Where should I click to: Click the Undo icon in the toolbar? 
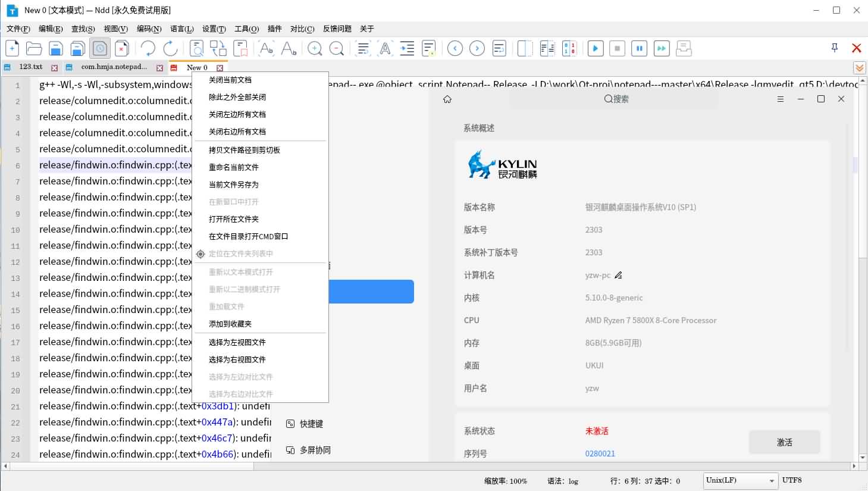coord(147,48)
